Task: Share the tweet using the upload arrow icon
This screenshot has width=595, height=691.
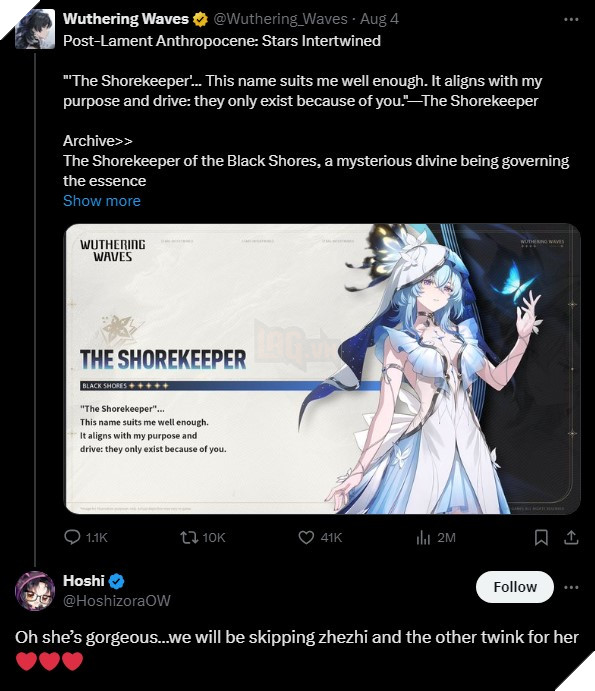Action: (571, 538)
